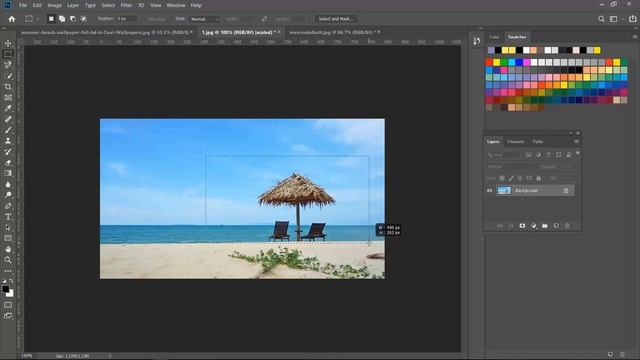Open the Edit Toolbar three-dots menu
Viewport: 640px width, 360px height.
pyautogui.click(x=8, y=271)
